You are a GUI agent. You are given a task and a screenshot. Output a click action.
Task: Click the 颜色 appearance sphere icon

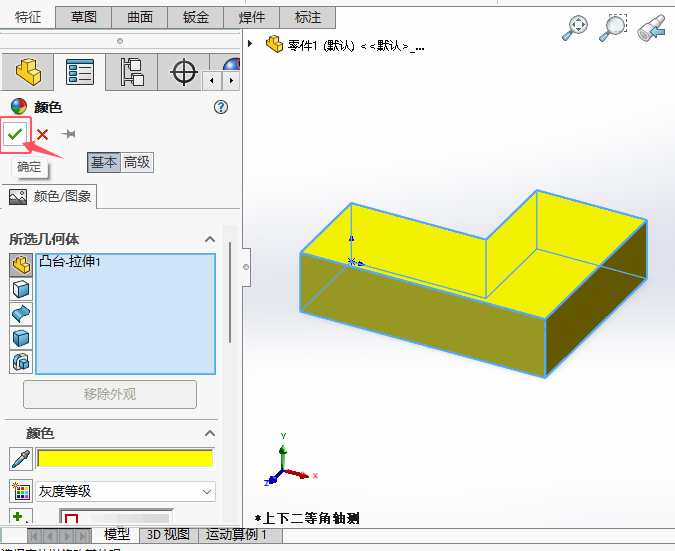pos(19,107)
